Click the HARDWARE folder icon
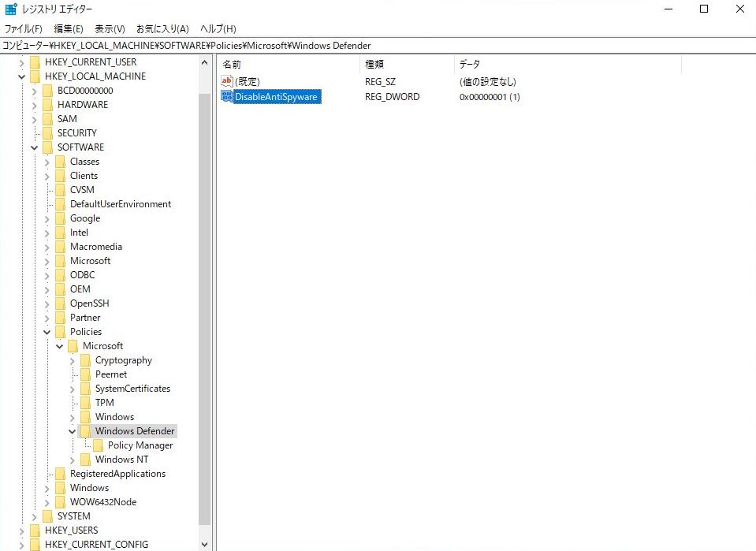This screenshot has width=756, height=551. click(x=48, y=105)
